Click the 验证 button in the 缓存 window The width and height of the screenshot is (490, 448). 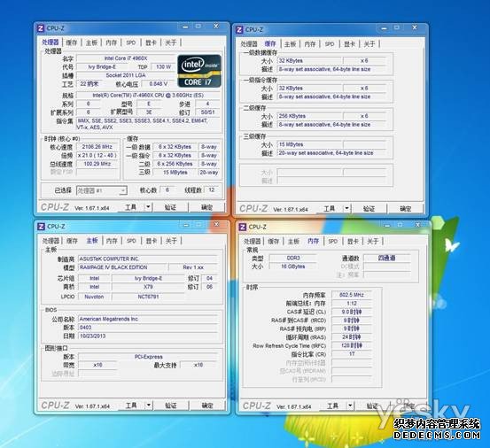369,208
